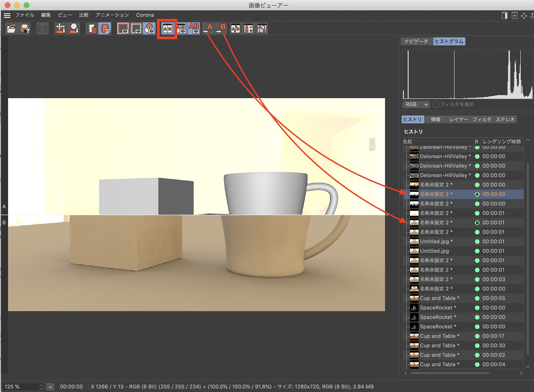The width and height of the screenshot is (534, 392).
Task: Click the Set as B arrow icon
Action: pyautogui.click(x=221, y=29)
